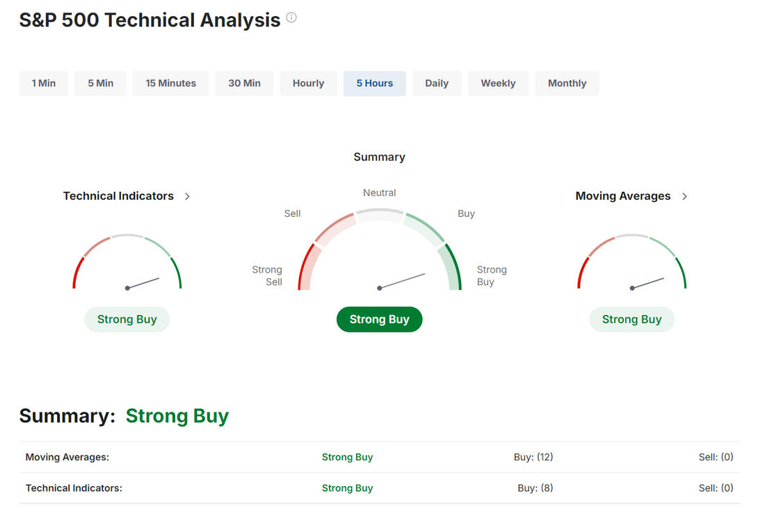Click Strong Buy badge under Technical Indicators gauge
The image size is (765, 532).
pos(127,319)
